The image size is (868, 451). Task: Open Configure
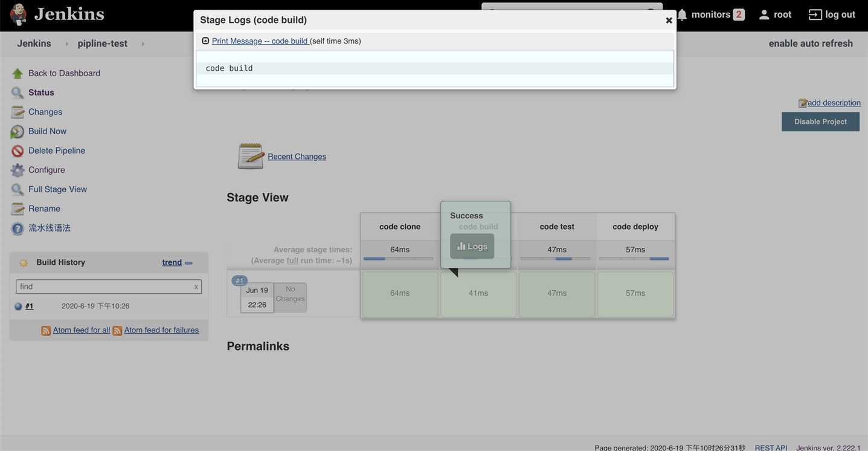tap(47, 170)
